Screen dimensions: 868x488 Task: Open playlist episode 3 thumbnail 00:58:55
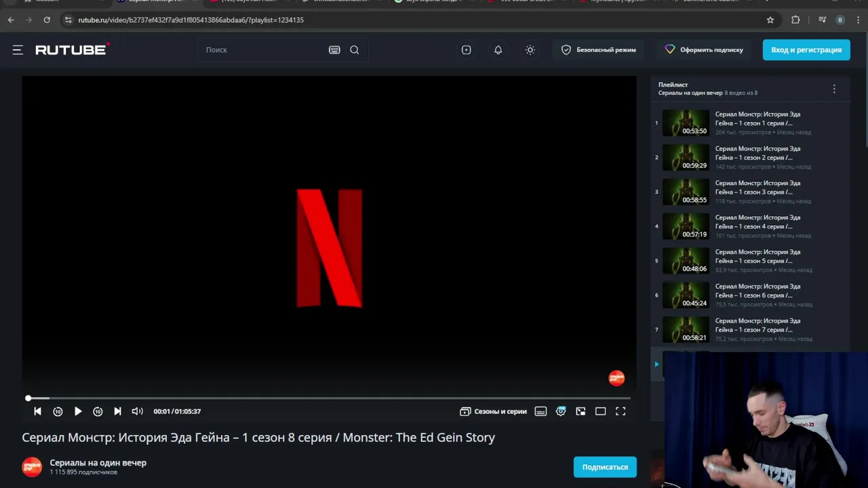click(686, 192)
